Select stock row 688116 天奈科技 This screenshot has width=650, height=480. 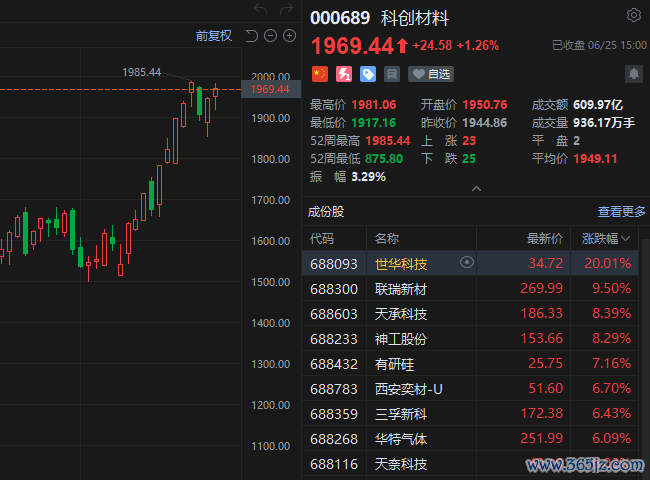[470, 463]
